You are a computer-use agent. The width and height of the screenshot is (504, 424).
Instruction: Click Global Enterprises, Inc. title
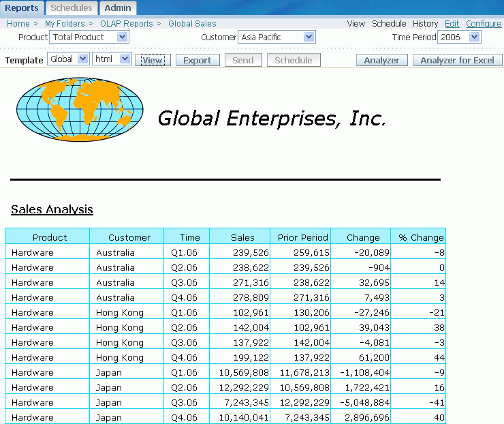pos(272,119)
